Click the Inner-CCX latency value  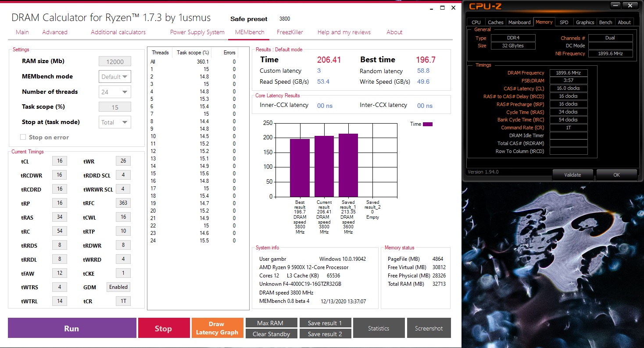[325, 106]
